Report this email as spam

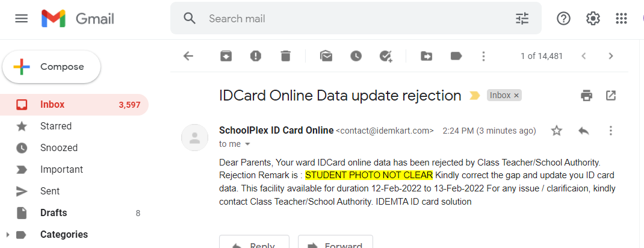256,56
